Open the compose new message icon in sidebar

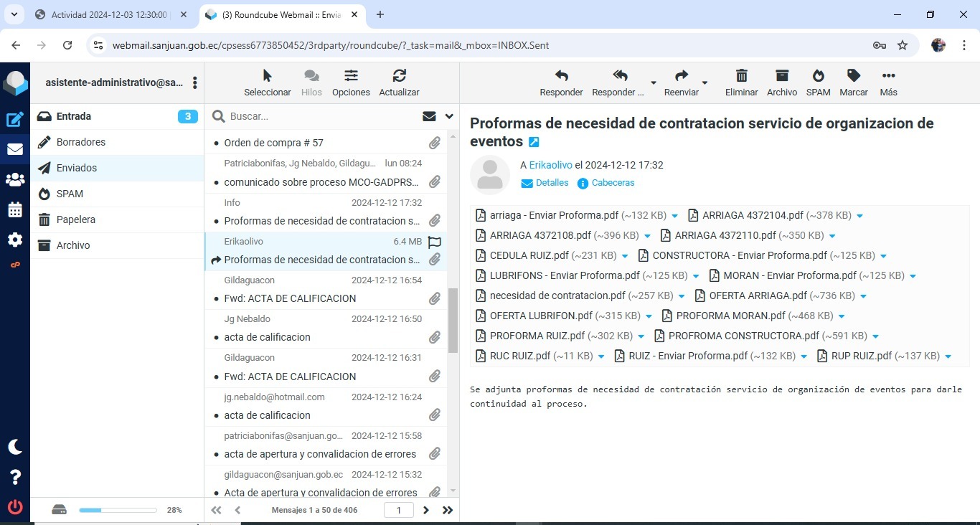click(x=15, y=120)
